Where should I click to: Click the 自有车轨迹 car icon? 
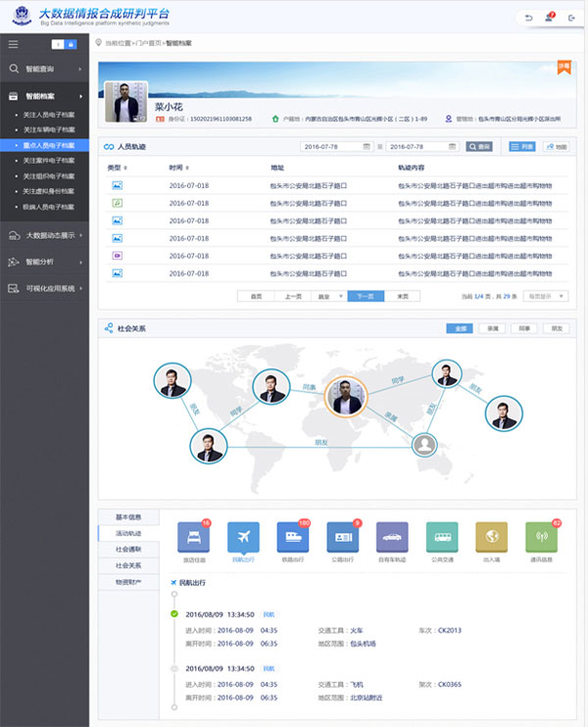pos(392,538)
